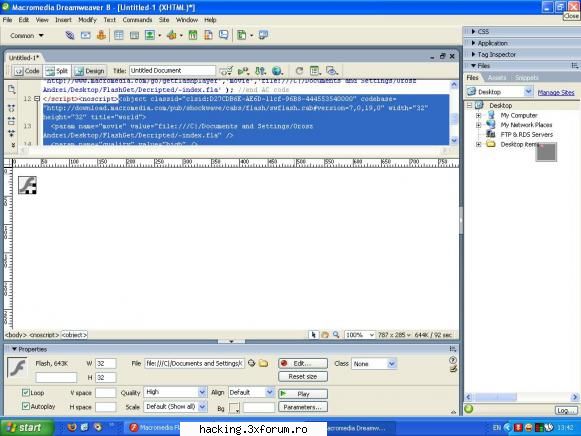Open the Quality dropdown
581x436 pixels.
175,392
